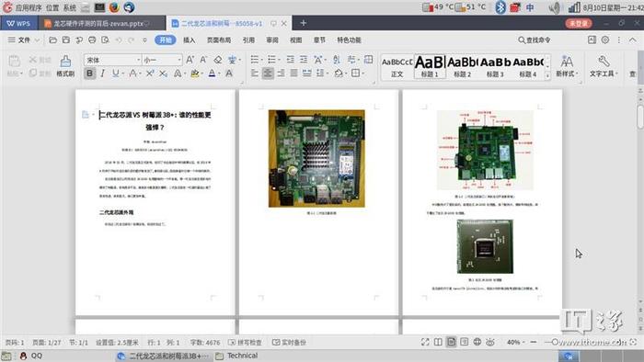Open the text tools wrench icon

[604, 66]
